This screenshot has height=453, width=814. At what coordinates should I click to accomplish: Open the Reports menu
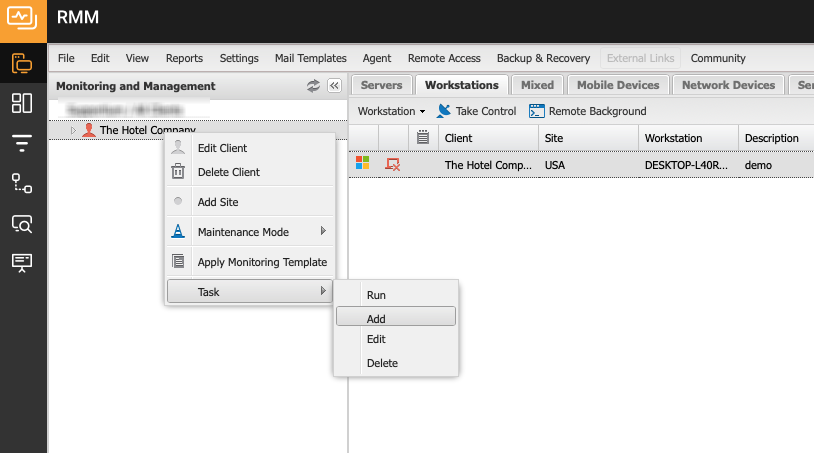pos(184,58)
